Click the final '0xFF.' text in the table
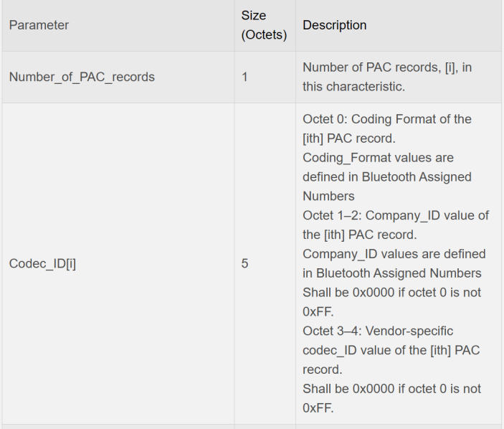Screen dimensions: 504x429 click(x=318, y=408)
